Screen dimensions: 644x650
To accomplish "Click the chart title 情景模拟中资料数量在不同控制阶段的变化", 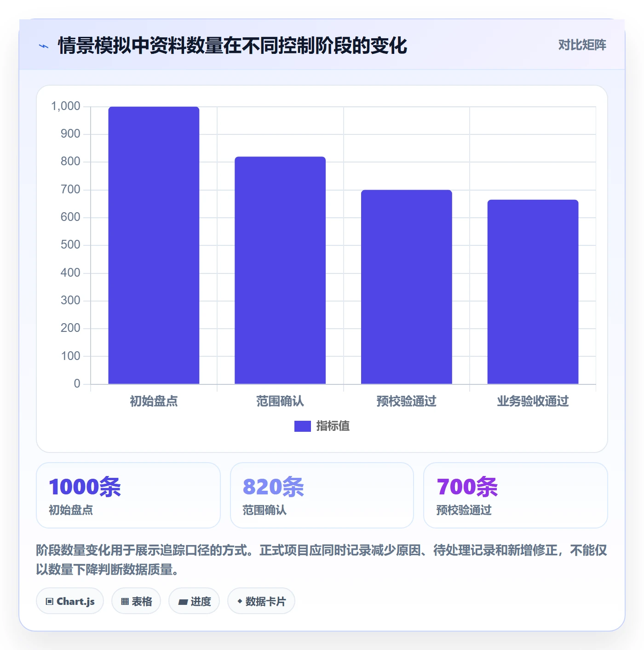I will tap(232, 46).
